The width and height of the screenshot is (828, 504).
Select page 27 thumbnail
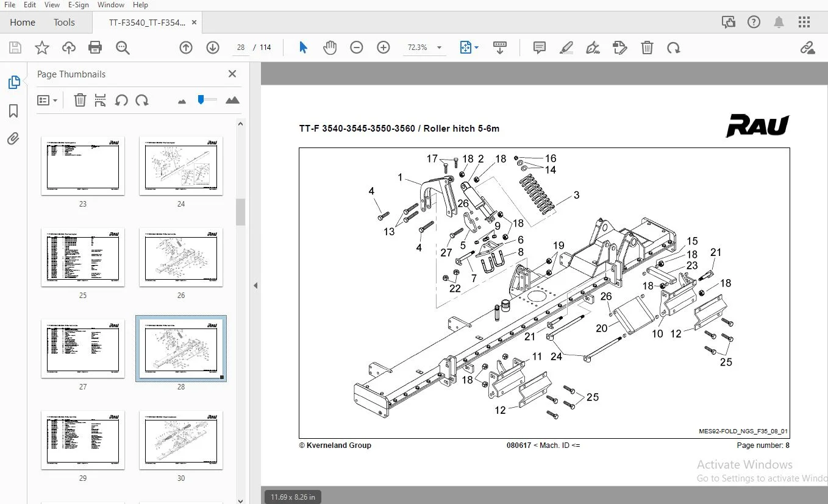(x=83, y=349)
